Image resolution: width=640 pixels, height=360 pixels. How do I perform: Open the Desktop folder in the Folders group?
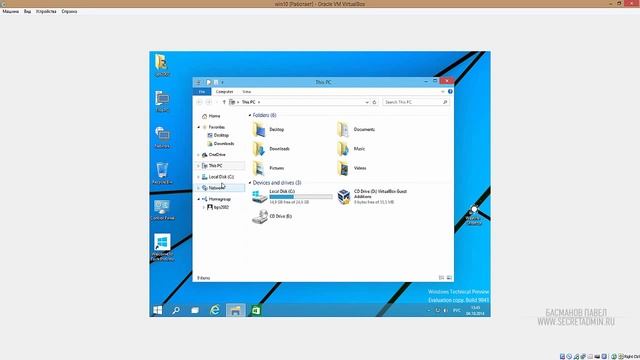(x=268, y=130)
